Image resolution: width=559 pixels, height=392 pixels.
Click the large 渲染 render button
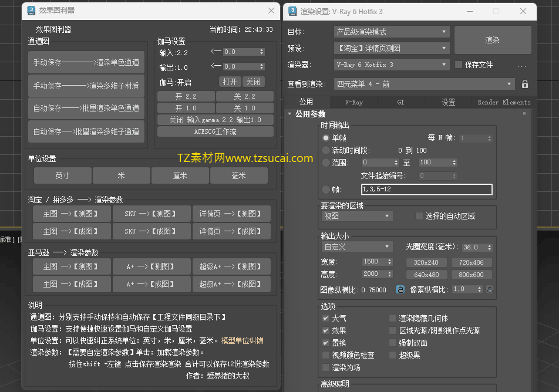[492, 40]
